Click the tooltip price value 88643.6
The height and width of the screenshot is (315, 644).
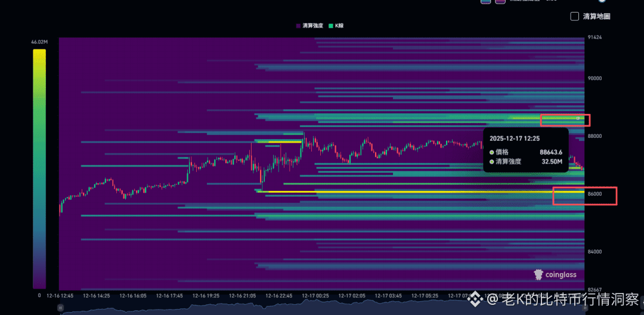pyautogui.click(x=551, y=152)
